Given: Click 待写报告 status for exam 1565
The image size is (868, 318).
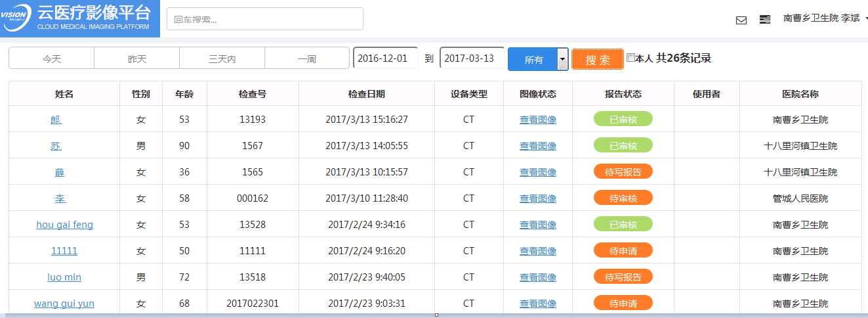Looking at the screenshot, I should click(623, 172).
